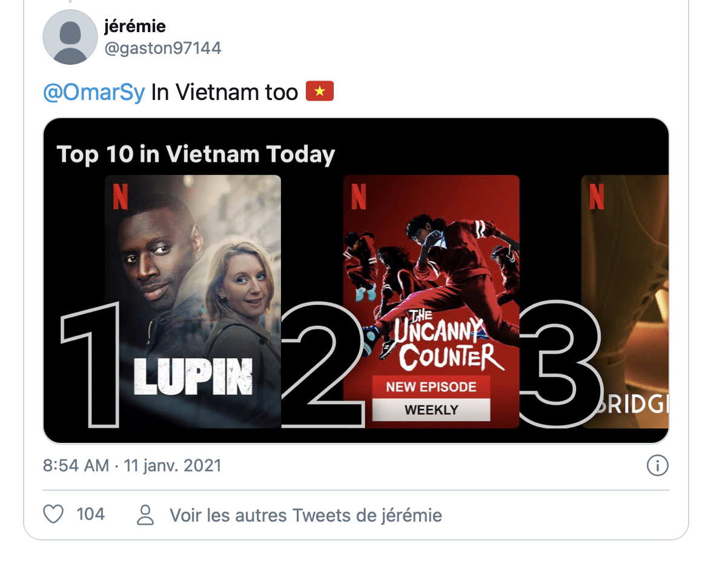728x578 pixels.
Task: Click the Netflix N logo on the Lupin poster
Action: click(x=121, y=196)
